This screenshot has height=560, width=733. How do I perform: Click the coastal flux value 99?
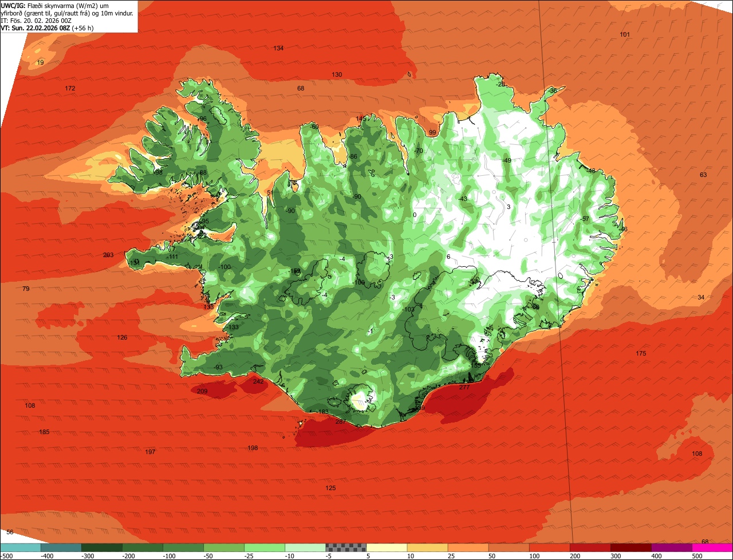pos(432,132)
